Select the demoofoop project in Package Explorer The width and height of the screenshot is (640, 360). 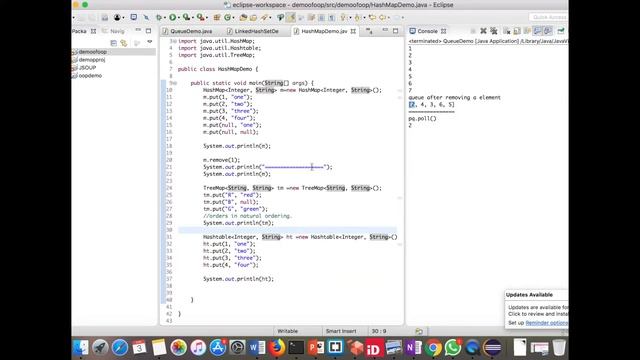[x=93, y=52]
